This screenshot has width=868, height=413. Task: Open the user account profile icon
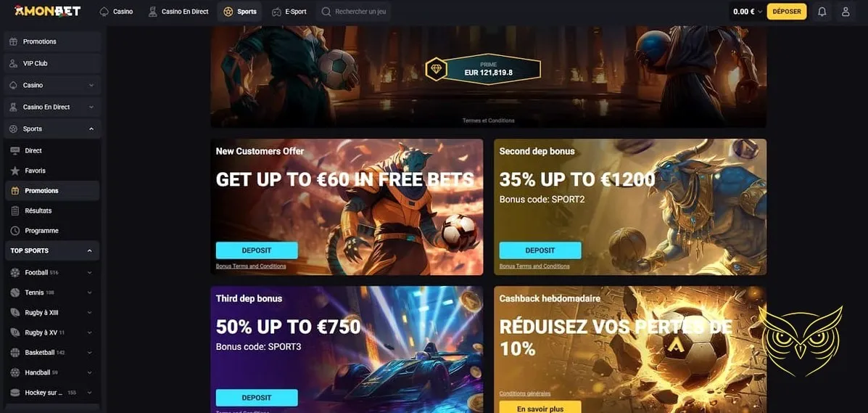click(x=846, y=12)
